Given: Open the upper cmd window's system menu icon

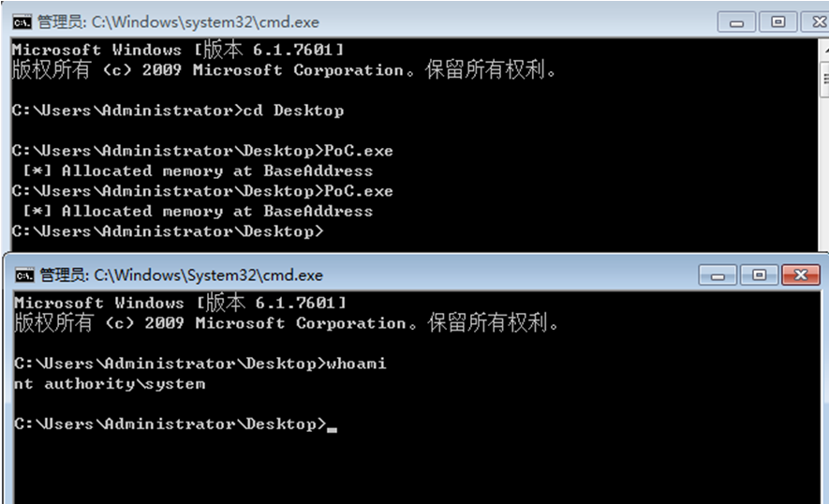Looking at the screenshot, I should click(22, 22).
